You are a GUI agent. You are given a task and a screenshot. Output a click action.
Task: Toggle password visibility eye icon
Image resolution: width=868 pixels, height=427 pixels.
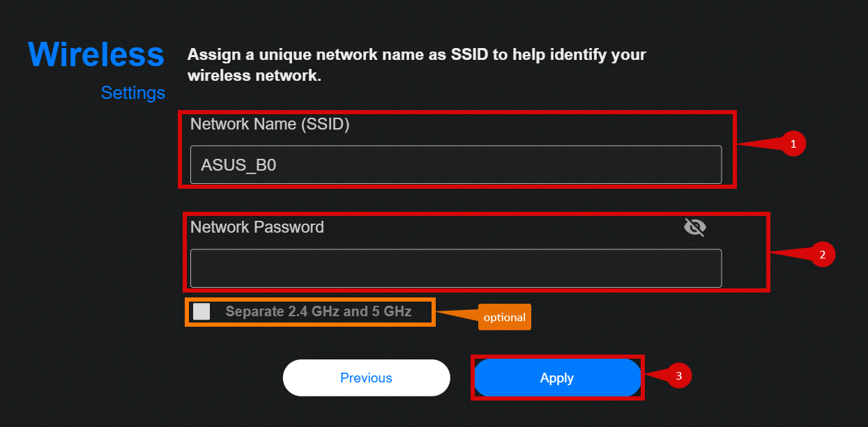[x=694, y=227]
